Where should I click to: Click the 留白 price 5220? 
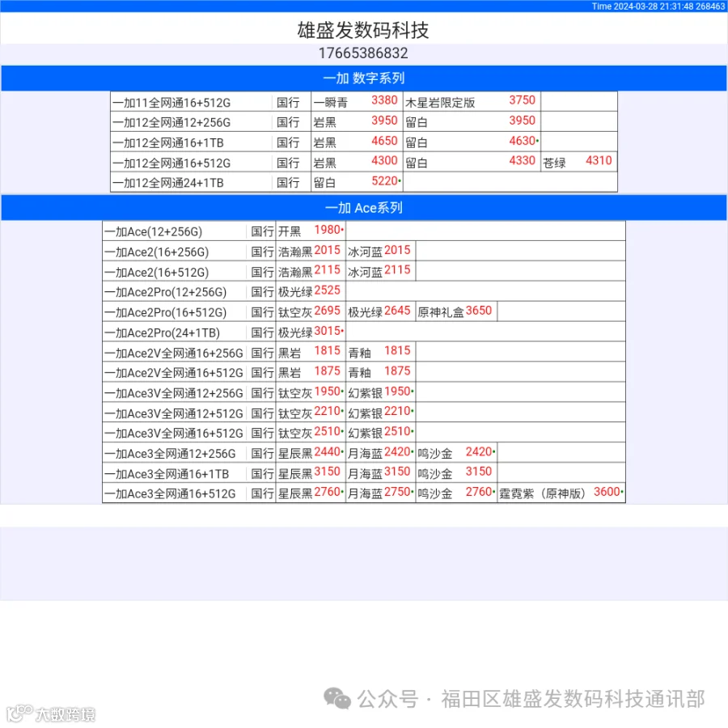tap(385, 181)
